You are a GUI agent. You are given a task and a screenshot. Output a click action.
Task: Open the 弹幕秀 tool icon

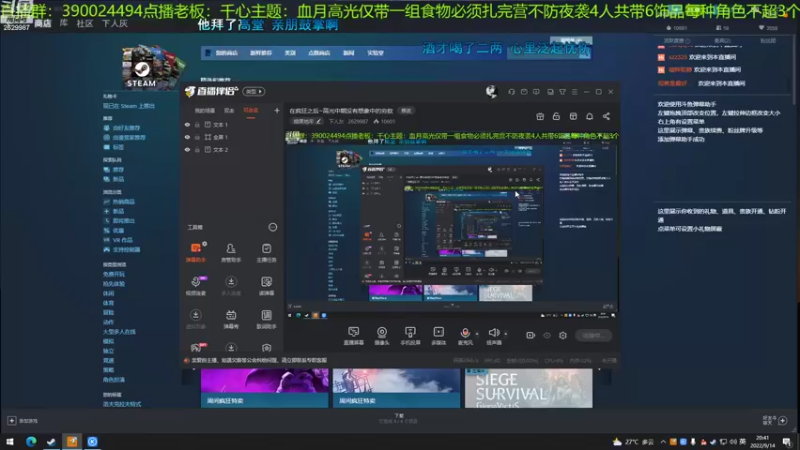tap(231, 319)
